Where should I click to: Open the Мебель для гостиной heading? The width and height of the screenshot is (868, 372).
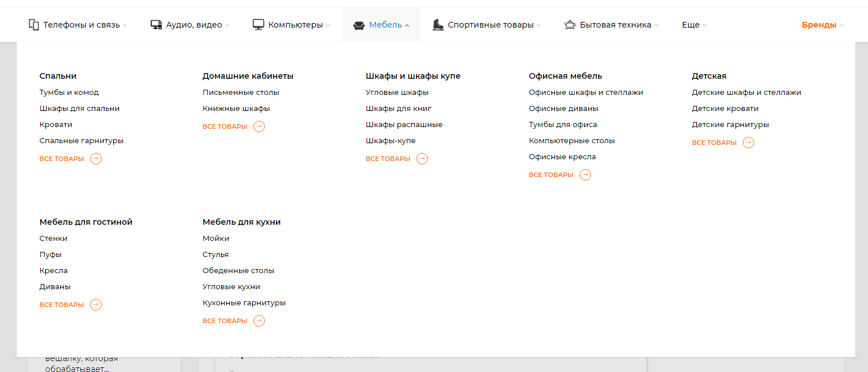tap(86, 222)
